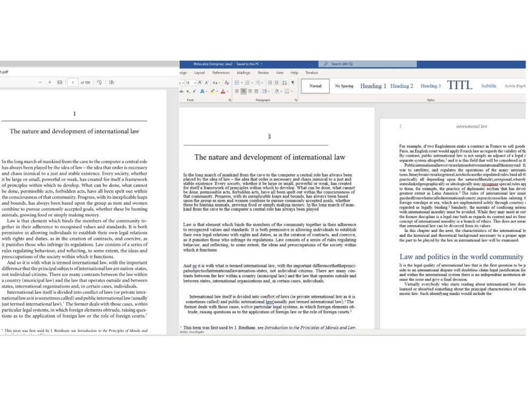
Task: Expand bullets library dropdown arrow
Action: point(242,83)
